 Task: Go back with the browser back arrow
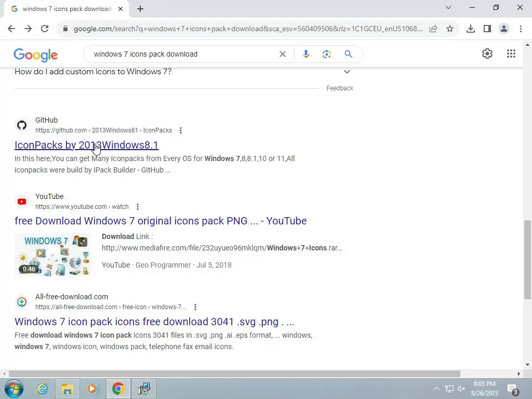11,29
